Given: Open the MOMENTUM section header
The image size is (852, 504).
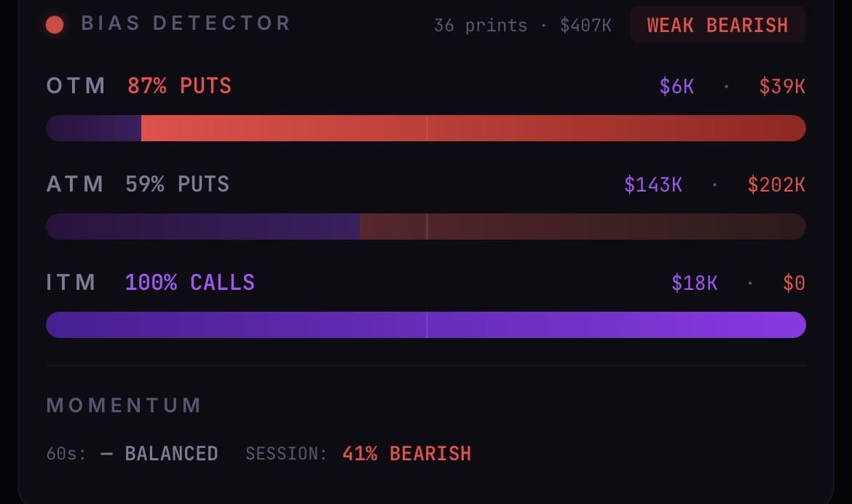Looking at the screenshot, I should coord(124,405).
